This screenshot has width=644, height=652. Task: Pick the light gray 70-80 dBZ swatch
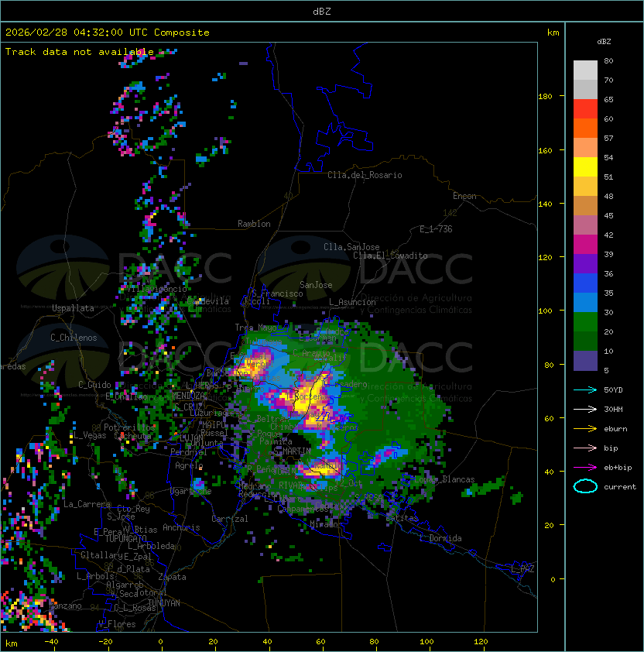click(x=585, y=70)
